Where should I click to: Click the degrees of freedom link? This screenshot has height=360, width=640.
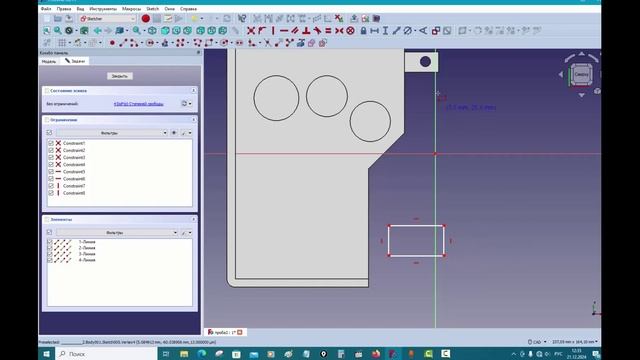pyautogui.click(x=138, y=104)
